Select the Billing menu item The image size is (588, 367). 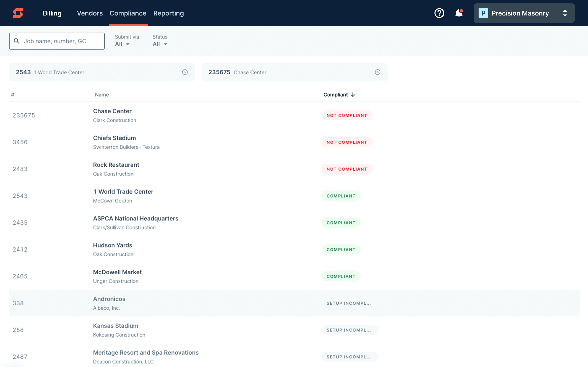(x=52, y=13)
